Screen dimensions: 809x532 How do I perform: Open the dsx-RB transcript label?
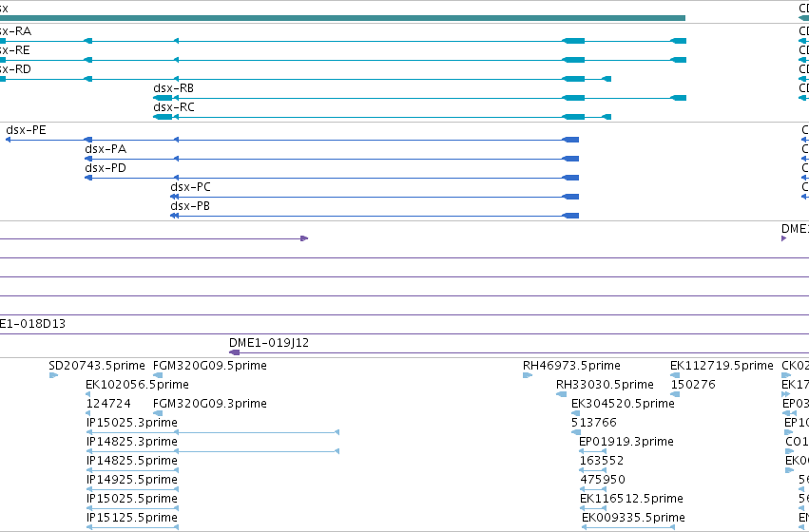tap(173, 88)
